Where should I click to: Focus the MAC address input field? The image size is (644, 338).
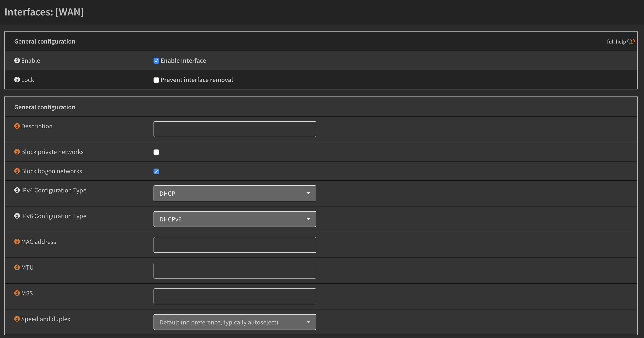(234, 245)
